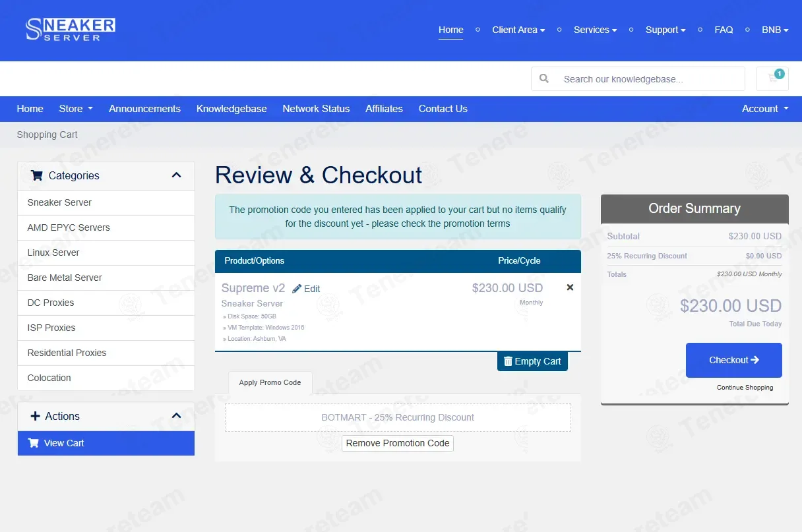802x532 pixels.
Task: Open Announcements in the navbar
Action: pos(144,109)
